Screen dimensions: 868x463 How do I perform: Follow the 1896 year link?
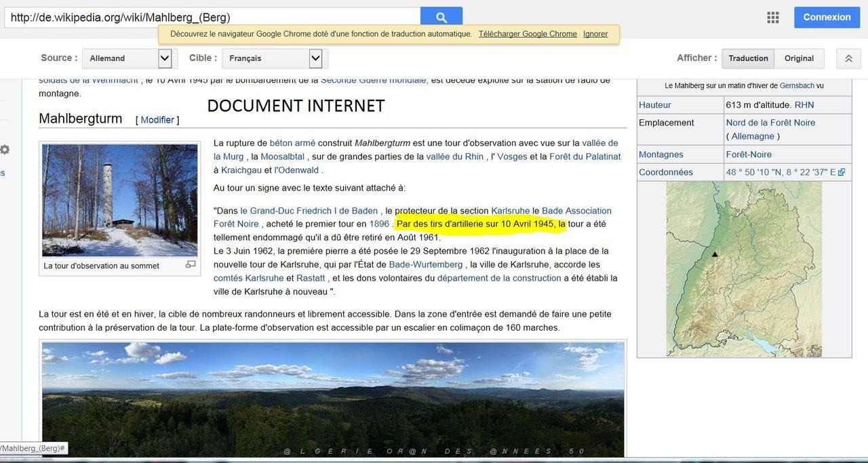379,224
